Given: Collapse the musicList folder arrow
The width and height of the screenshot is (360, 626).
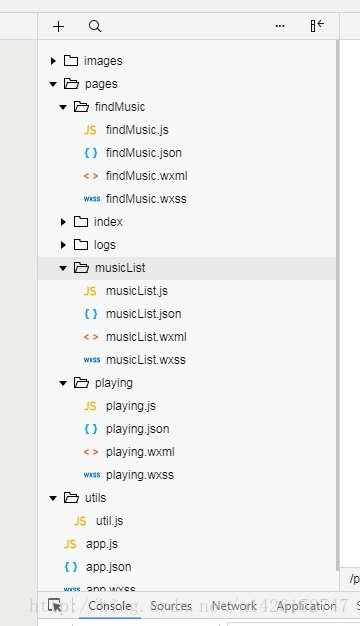Looking at the screenshot, I should [x=63, y=268].
